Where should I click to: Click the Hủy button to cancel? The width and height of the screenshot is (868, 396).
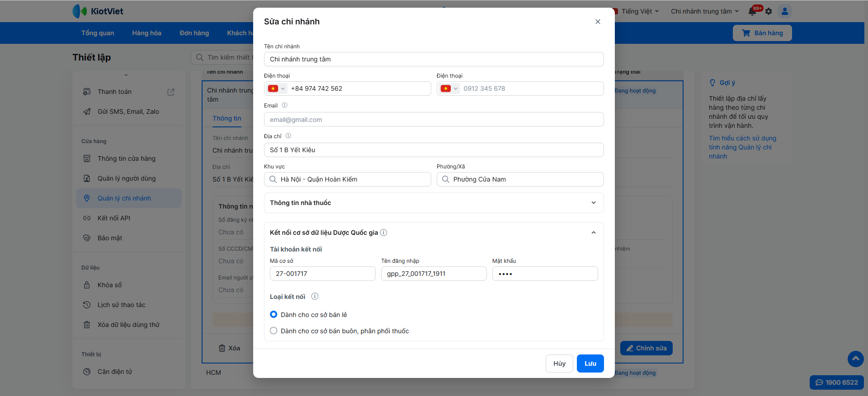click(x=559, y=363)
